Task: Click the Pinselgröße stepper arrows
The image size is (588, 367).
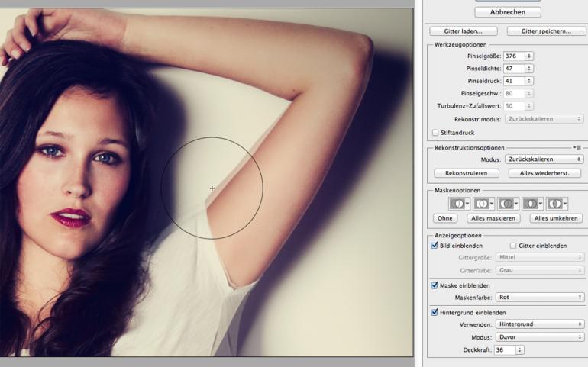Action: coord(528,56)
